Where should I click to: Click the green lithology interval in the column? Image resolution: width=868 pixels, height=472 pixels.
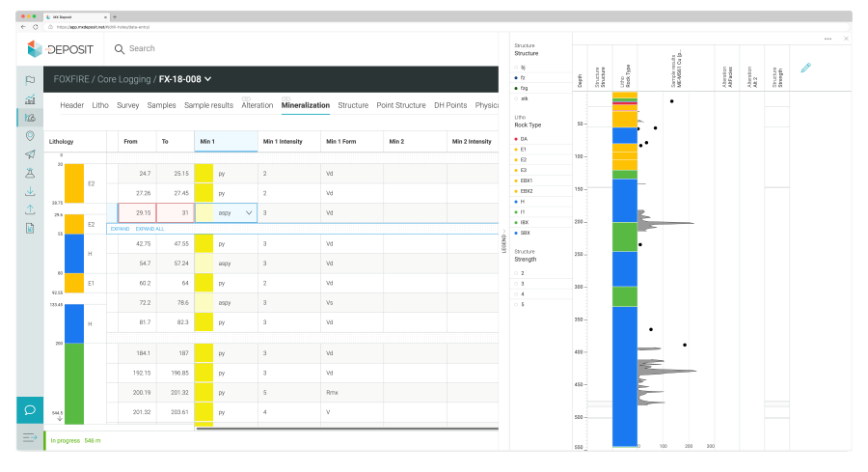73,381
